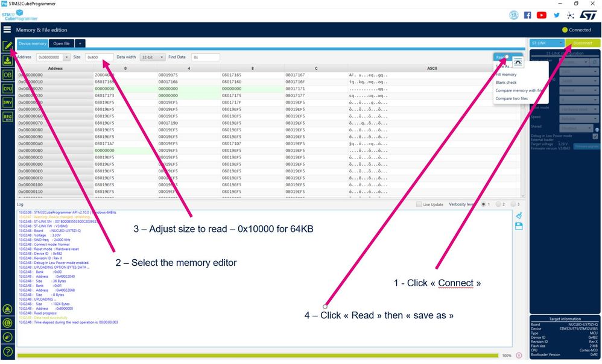Choose Blank check from the Read menu
Image resolution: width=602 pixels, height=364 pixels.
pyautogui.click(x=505, y=83)
